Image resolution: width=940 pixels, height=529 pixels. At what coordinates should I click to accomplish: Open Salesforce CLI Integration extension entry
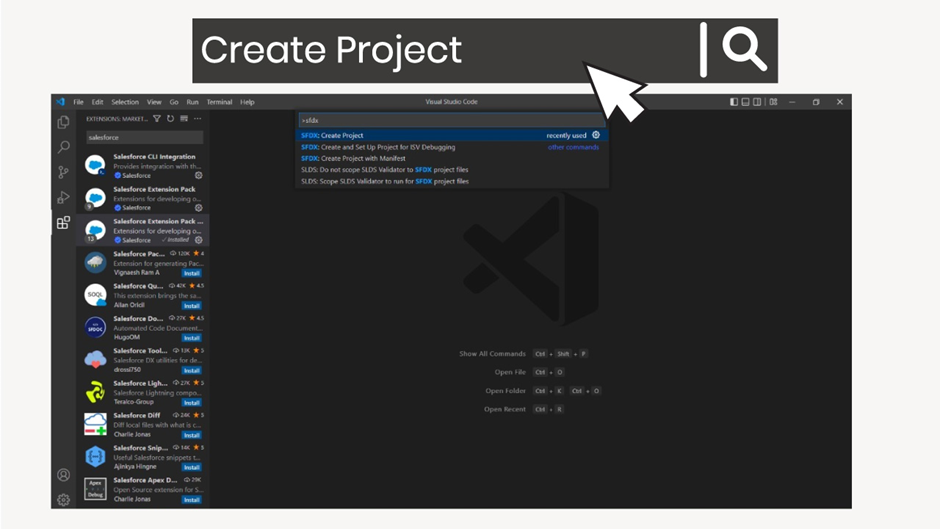pyautogui.click(x=143, y=166)
